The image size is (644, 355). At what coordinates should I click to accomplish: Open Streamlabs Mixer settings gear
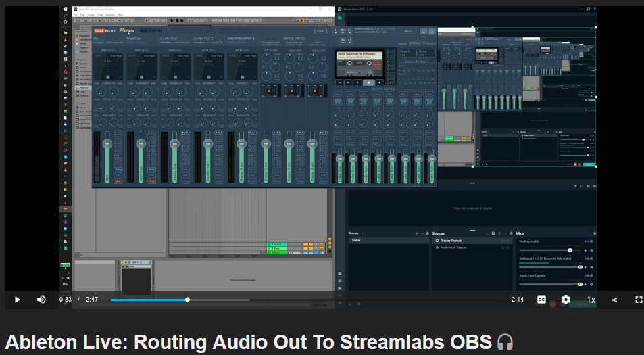pyautogui.click(x=595, y=233)
